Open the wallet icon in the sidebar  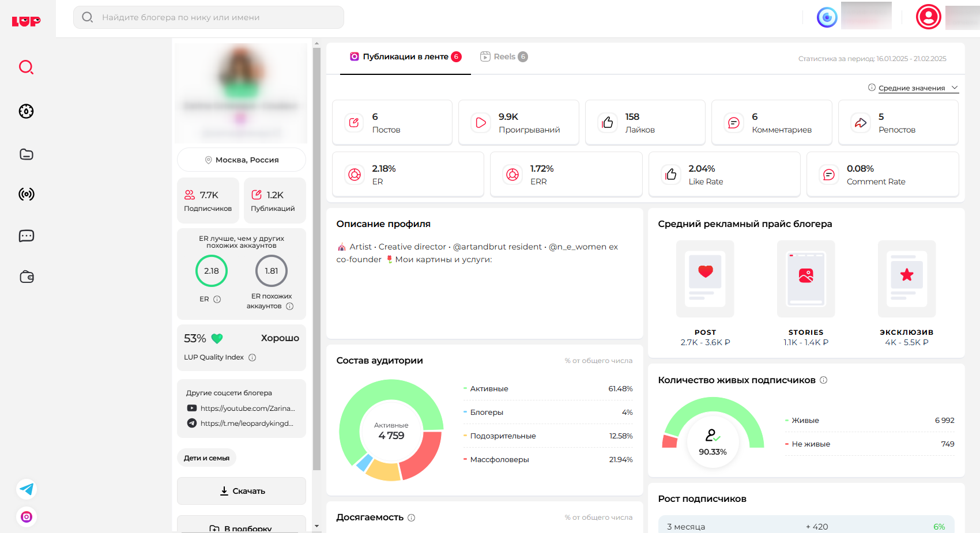27,277
